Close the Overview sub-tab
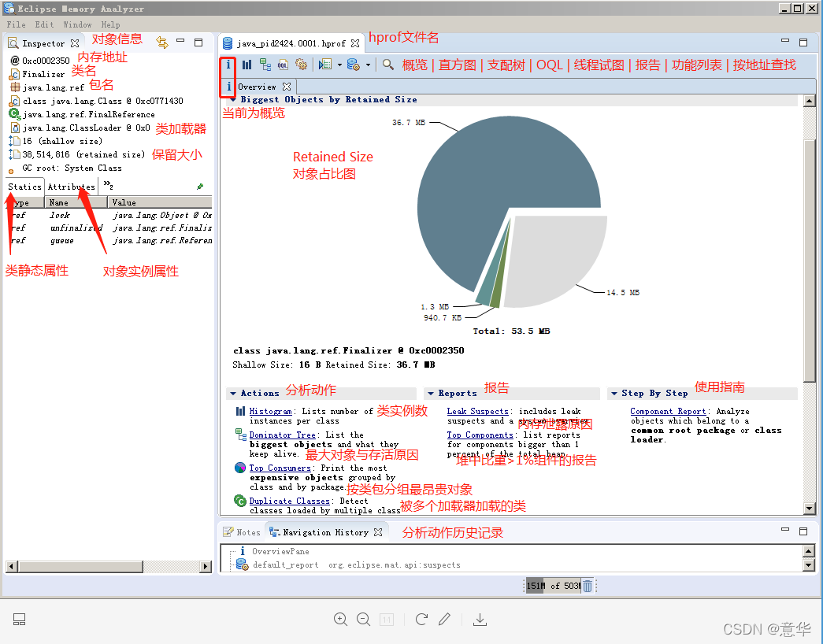 (287, 87)
